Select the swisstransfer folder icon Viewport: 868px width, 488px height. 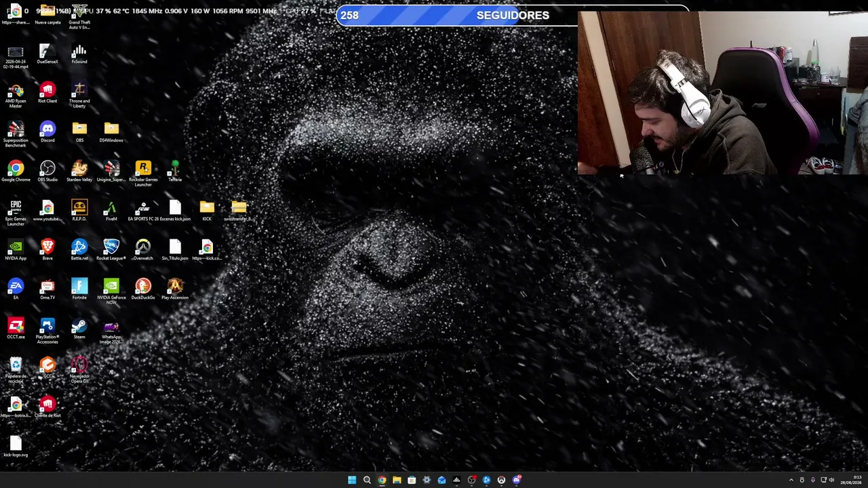coord(239,209)
